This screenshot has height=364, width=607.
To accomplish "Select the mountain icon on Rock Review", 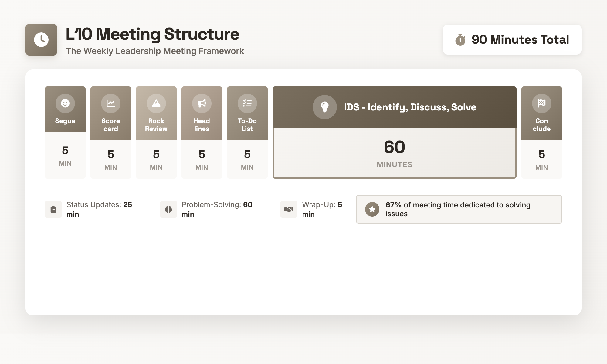I will coord(156,103).
